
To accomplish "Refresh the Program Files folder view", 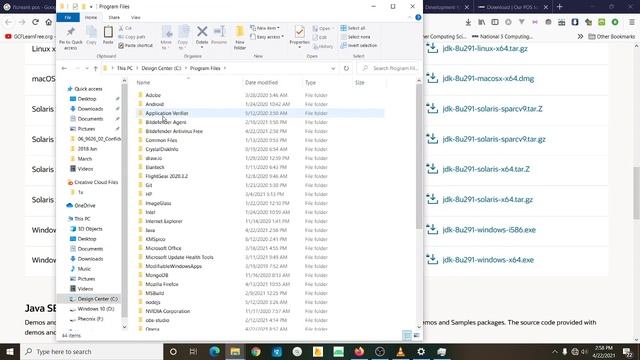I will pos(346,68).
